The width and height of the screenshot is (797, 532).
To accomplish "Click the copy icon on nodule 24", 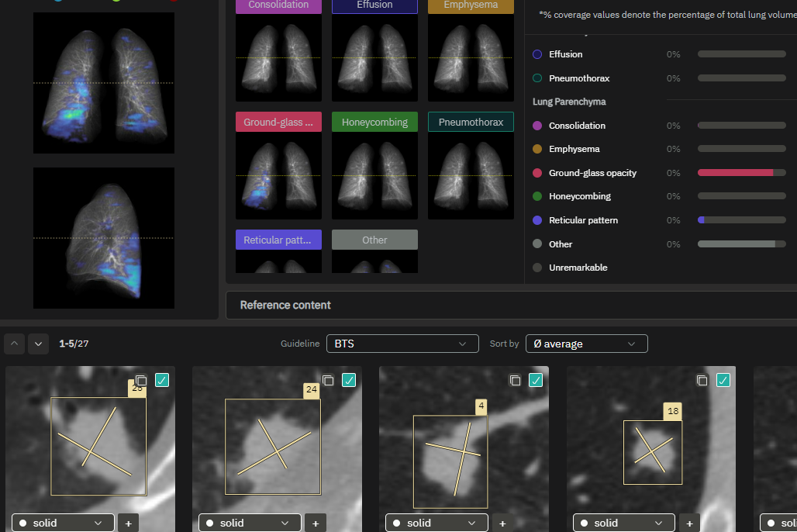I will coord(327,380).
